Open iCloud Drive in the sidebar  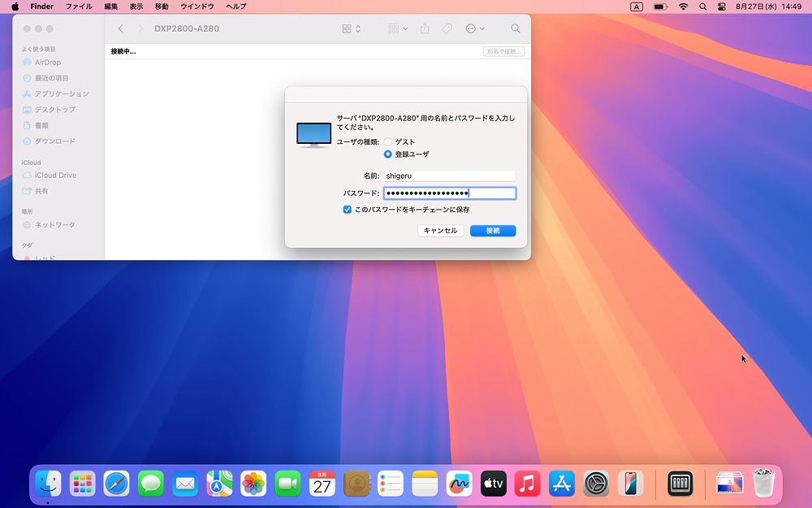[55, 176]
